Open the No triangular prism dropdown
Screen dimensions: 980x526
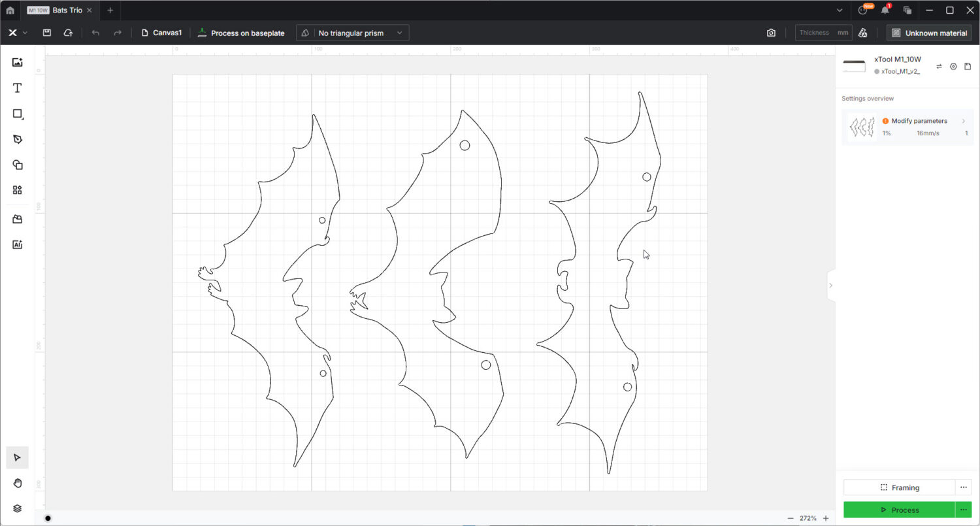(x=352, y=32)
